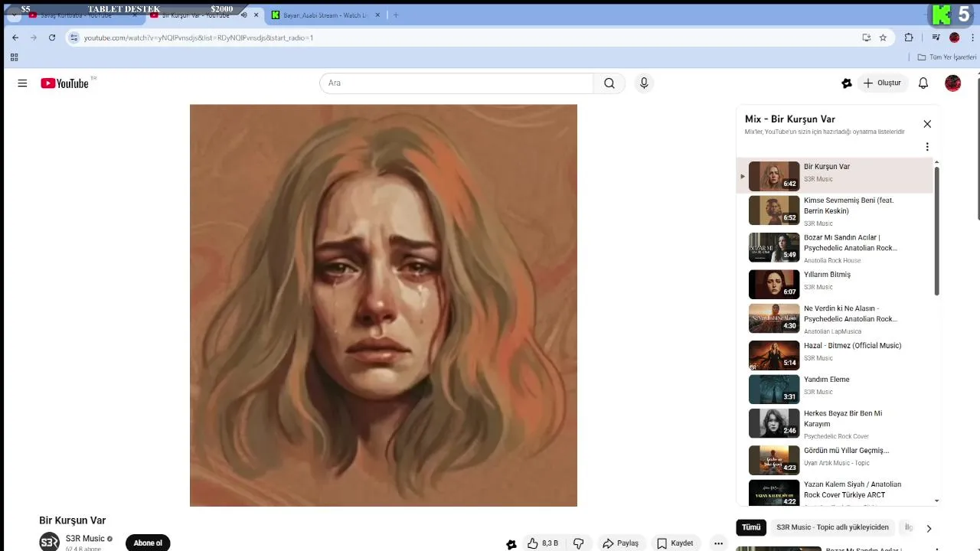The height and width of the screenshot is (551, 980).
Task: Open the Mix playlist three-dot options
Action: click(x=927, y=147)
